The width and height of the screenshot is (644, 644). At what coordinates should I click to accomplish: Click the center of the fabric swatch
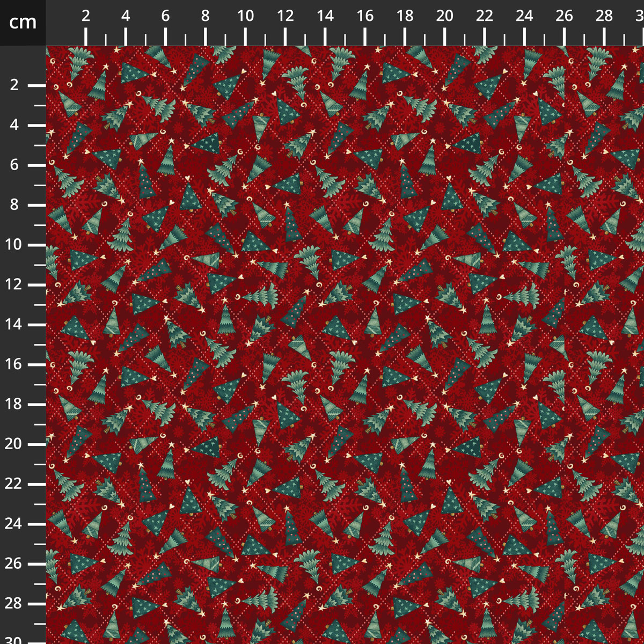(x=343, y=343)
